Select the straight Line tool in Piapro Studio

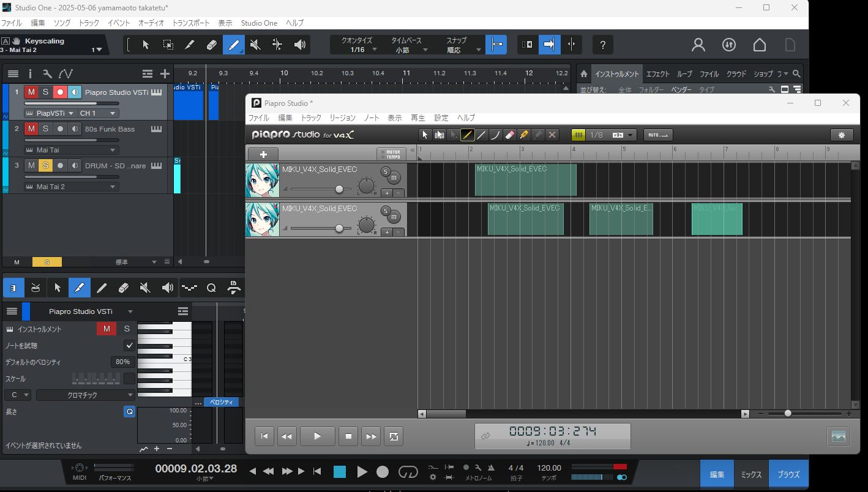point(482,135)
